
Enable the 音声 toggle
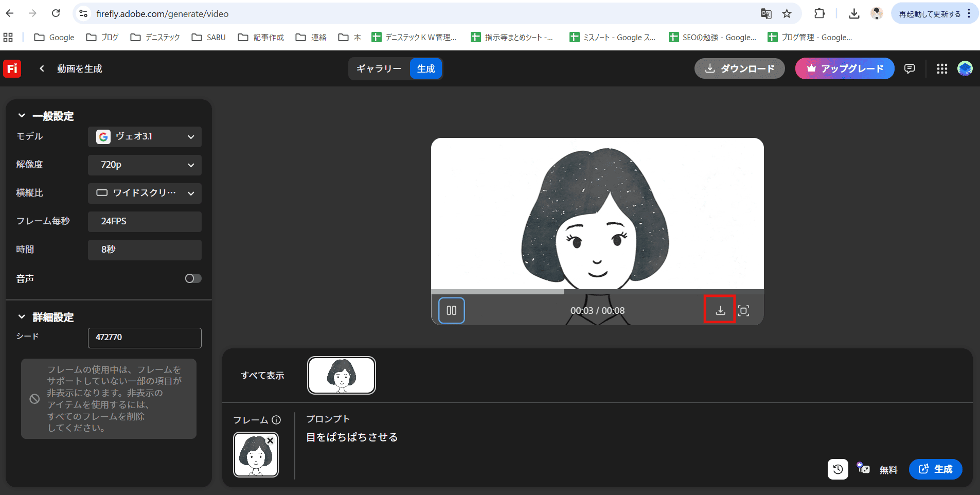coord(193,278)
